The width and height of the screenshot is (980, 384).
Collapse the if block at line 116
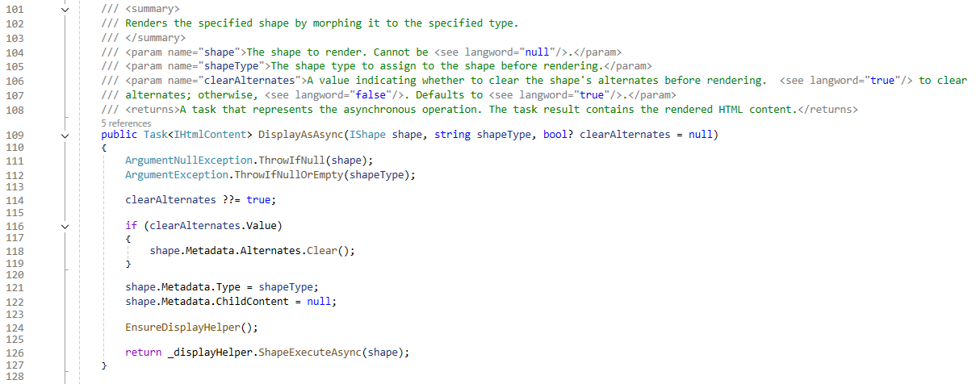point(65,227)
